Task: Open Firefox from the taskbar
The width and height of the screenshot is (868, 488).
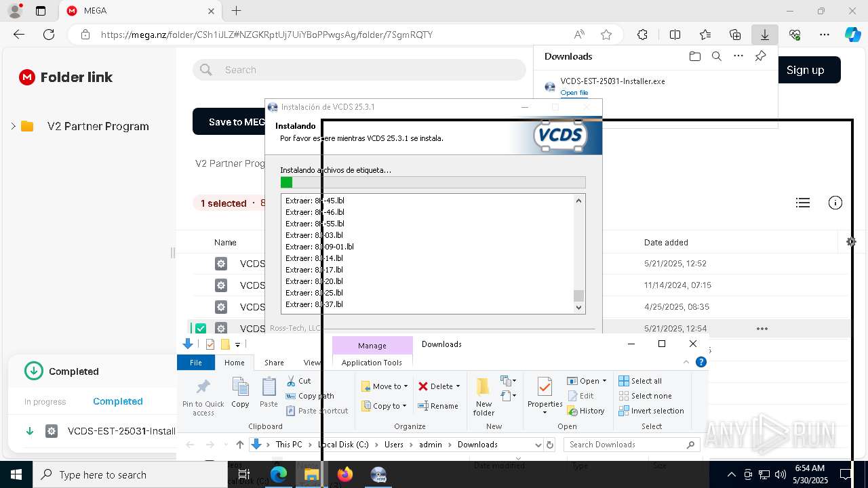Action: [x=345, y=474]
